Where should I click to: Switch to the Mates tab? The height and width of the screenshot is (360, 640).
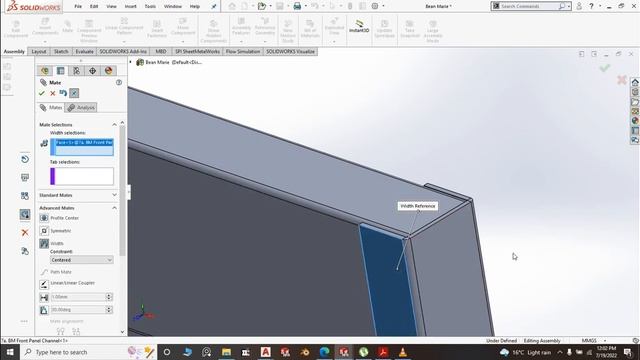pyautogui.click(x=51, y=107)
